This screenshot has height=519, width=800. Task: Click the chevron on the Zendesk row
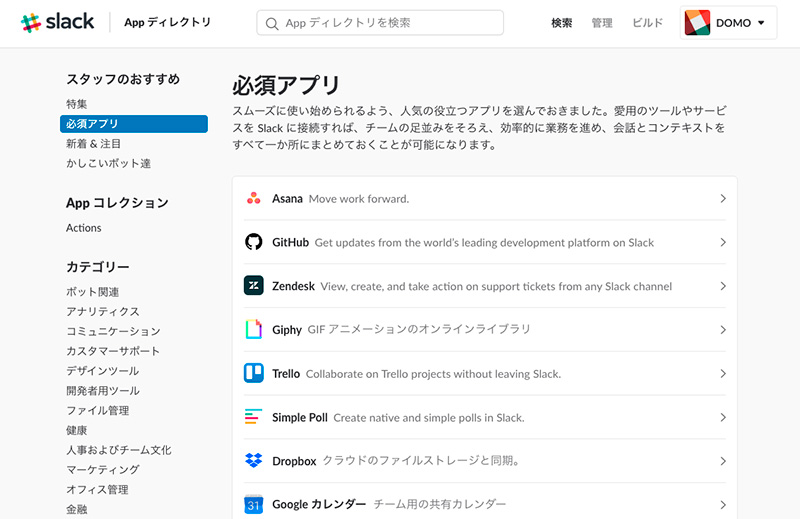(x=722, y=286)
